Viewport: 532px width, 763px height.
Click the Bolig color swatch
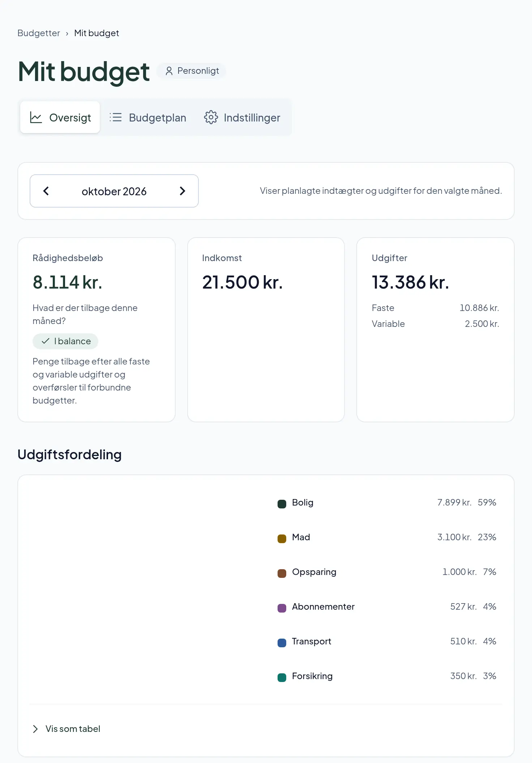(282, 504)
